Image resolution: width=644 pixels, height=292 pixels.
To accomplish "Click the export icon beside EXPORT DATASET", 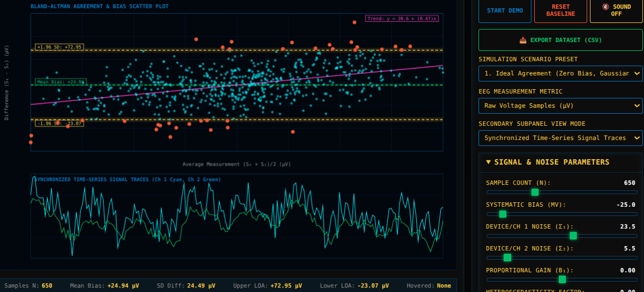I will (523, 40).
